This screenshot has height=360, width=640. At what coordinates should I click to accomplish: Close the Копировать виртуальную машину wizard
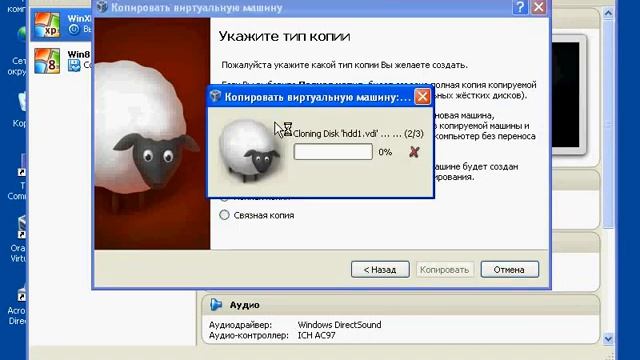click(539, 7)
